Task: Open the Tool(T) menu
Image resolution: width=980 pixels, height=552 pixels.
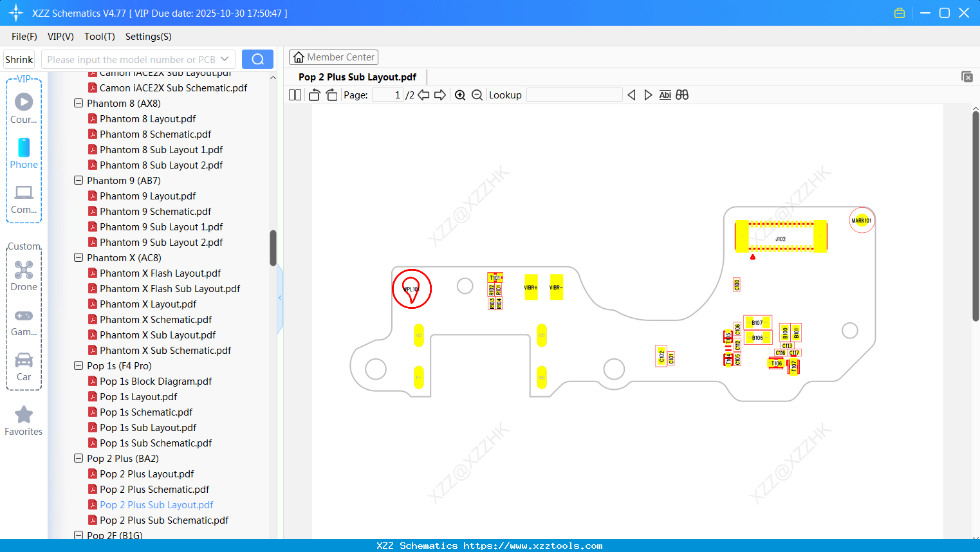Action: click(x=100, y=37)
